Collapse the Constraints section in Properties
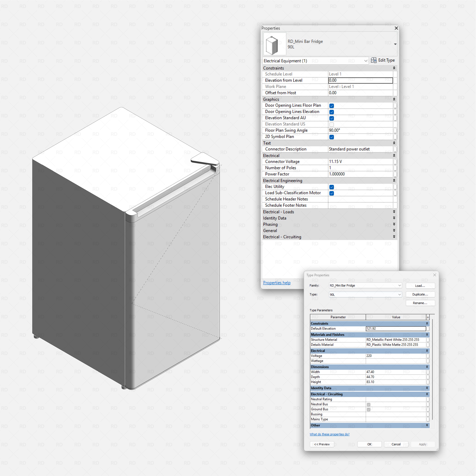Viewport: 476px width, 476px height. 394,68
